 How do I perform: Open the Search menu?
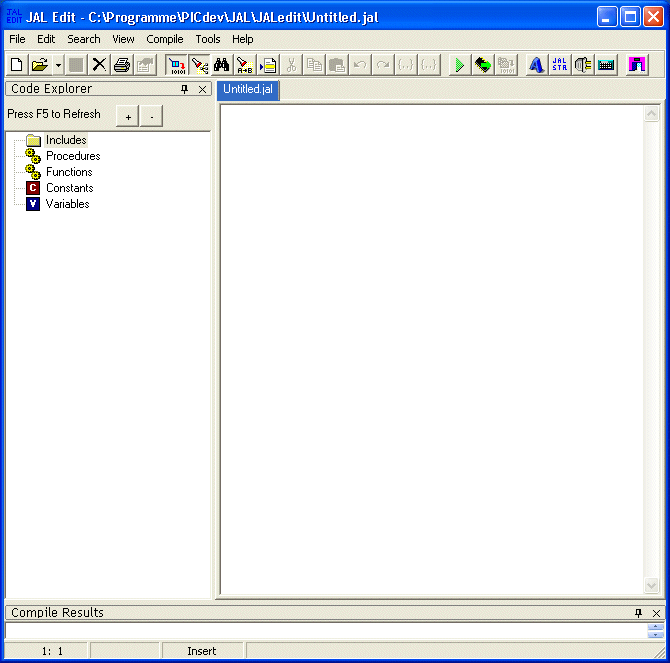[x=84, y=39]
